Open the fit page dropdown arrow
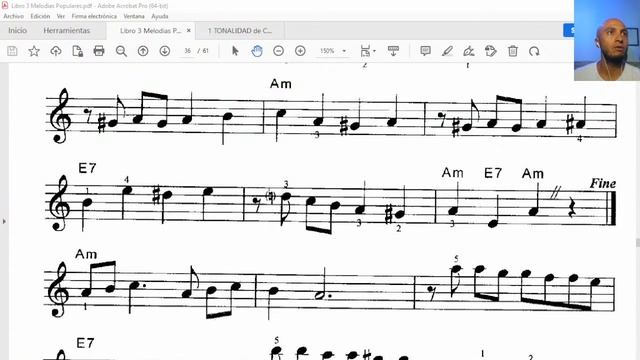 click(374, 51)
